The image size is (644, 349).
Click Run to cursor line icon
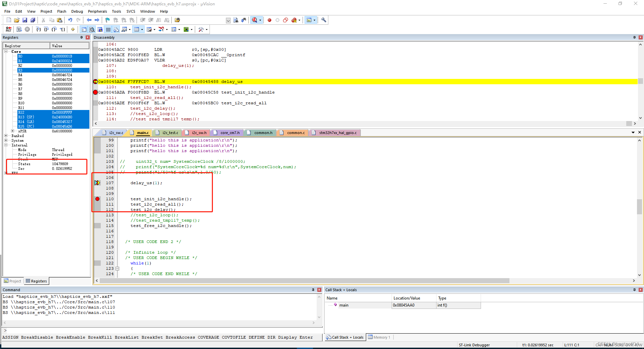pos(63,29)
